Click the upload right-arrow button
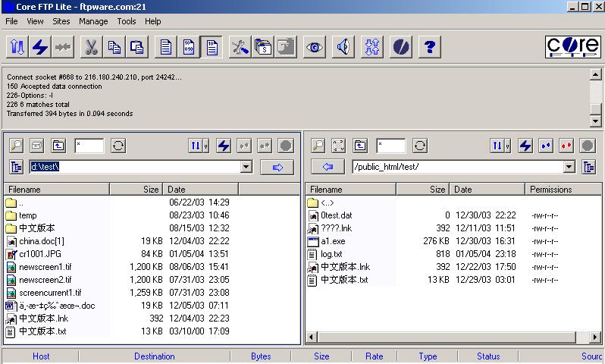Viewport: 605px width, 364px height. click(277, 167)
